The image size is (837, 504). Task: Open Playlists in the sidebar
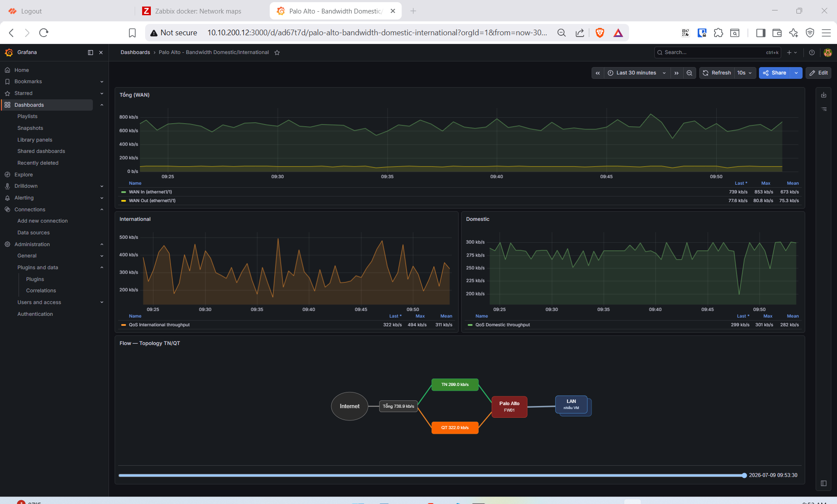tap(27, 116)
